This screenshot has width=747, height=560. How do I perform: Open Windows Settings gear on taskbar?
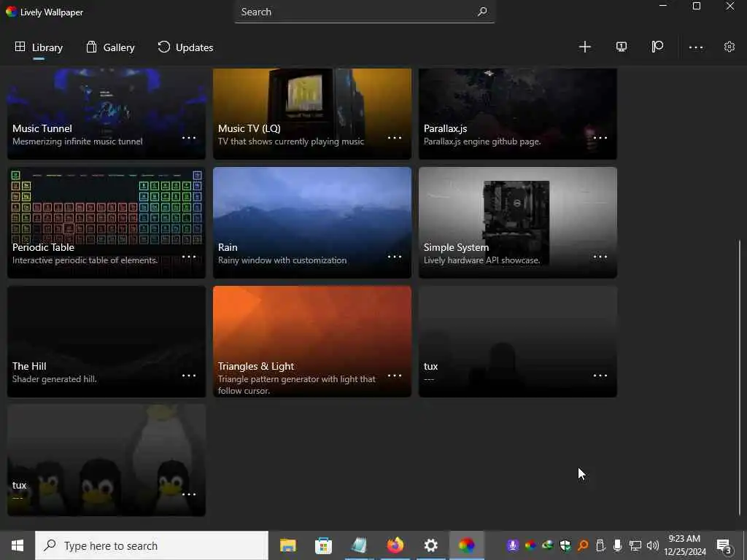[430, 545]
